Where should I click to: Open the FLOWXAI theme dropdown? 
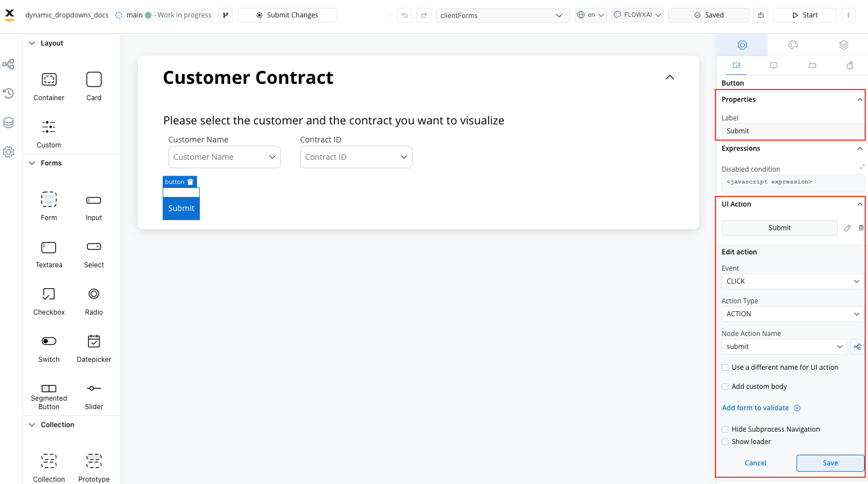tap(637, 15)
